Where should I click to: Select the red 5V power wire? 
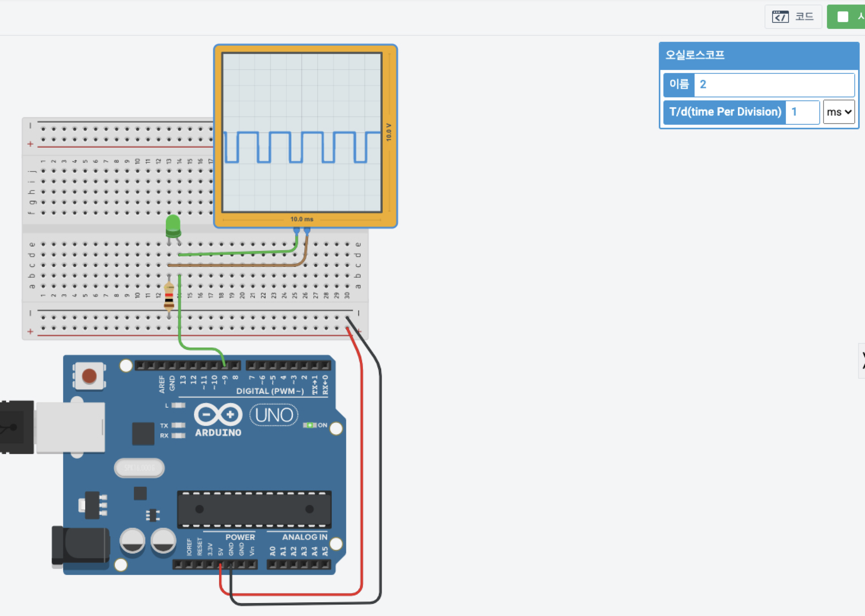coord(361,456)
